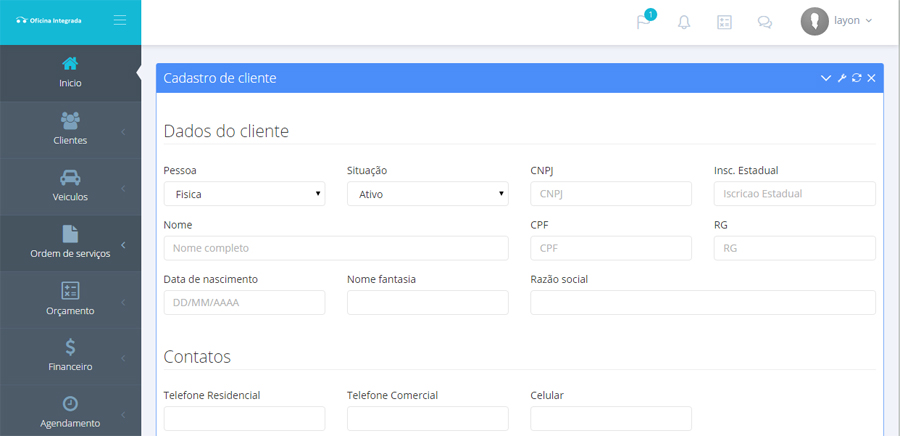Open the Situação dropdown
The width and height of the screenshot is (900, 436).
coord(427,194)
